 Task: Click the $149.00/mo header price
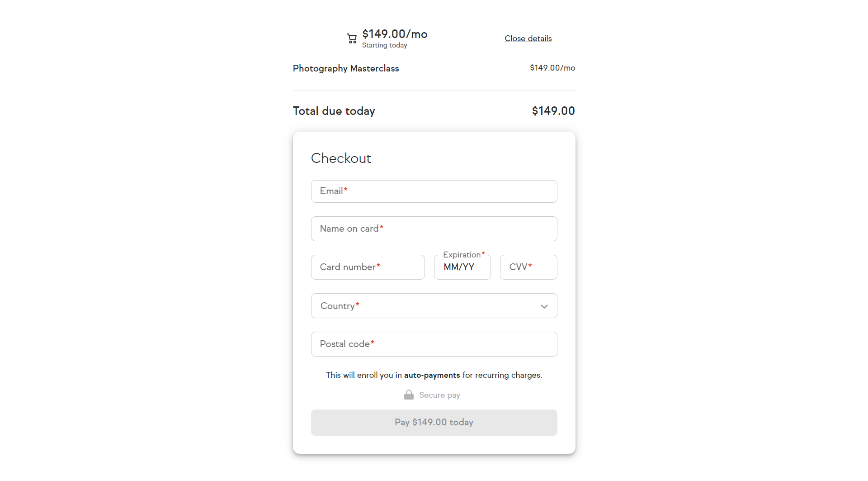(395, 34)
